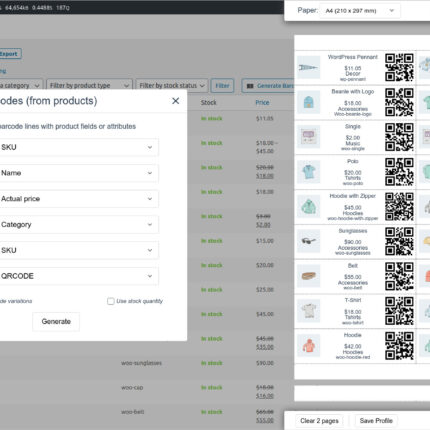Click the woo-belt SKU text

(133, 412)
